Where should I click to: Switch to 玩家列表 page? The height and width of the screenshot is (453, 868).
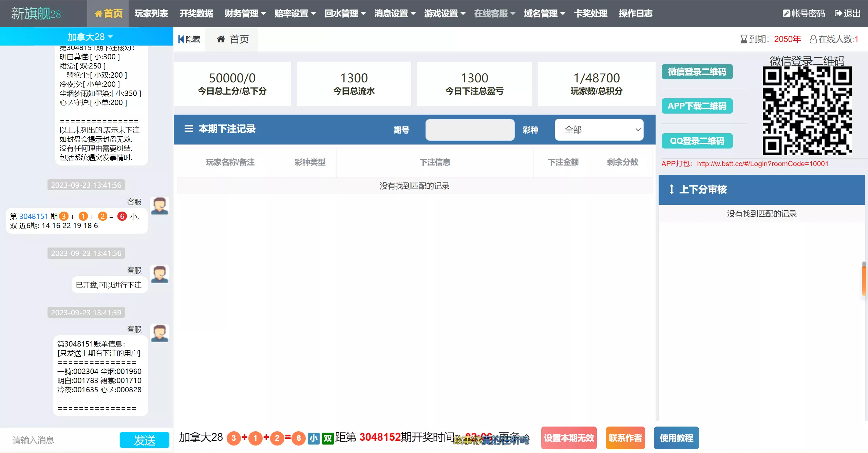tap(151, 14)
